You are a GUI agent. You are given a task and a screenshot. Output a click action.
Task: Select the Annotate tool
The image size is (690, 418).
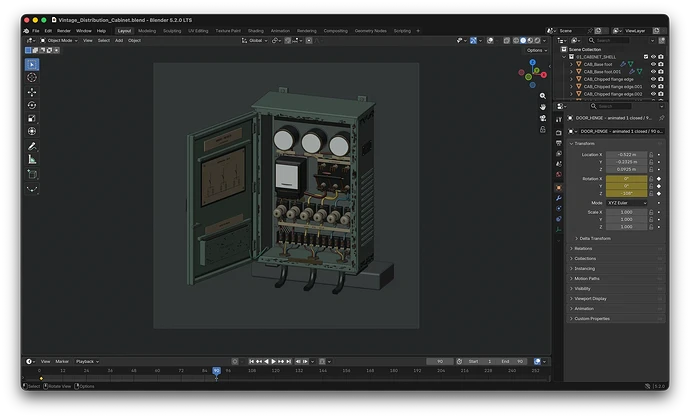32,146
